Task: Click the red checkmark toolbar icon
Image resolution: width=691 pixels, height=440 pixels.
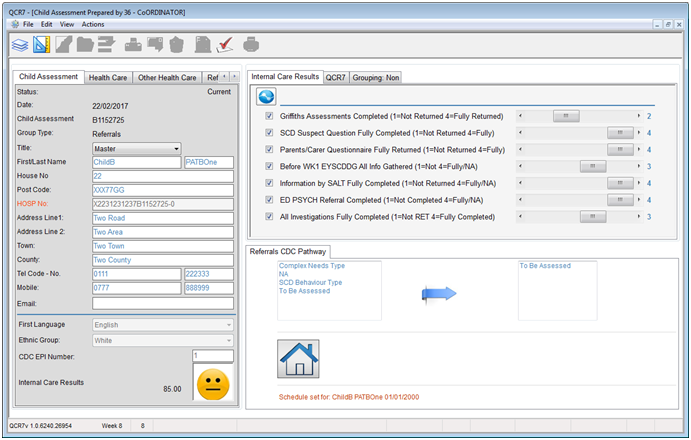Action: (225, 44)
